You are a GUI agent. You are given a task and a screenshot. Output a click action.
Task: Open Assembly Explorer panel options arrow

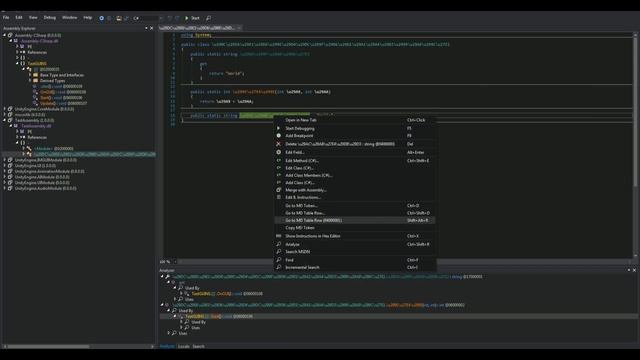tap(146, 28)
